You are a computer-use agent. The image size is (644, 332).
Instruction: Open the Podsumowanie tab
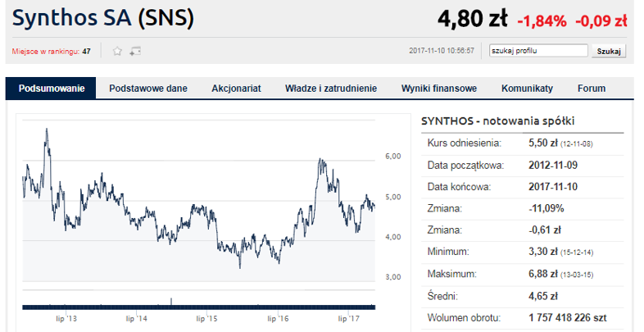(x=52, y=89)
